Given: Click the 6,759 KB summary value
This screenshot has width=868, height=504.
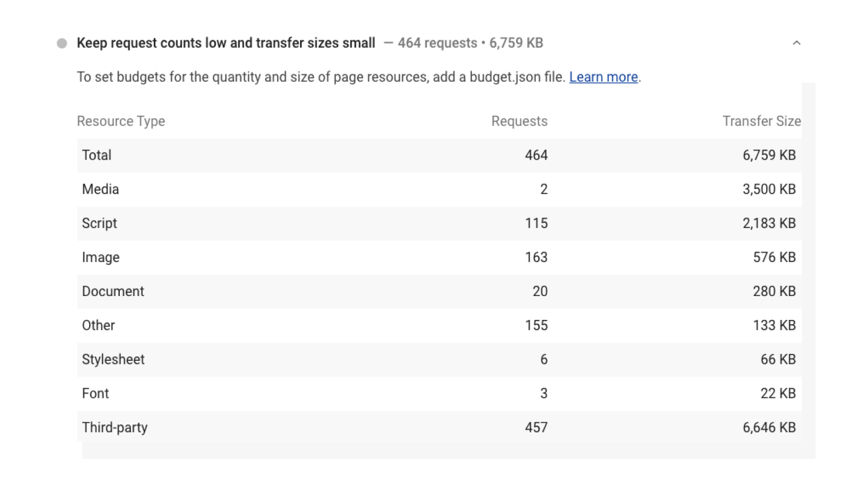Looking at the screenshot, I should [516, 43].
